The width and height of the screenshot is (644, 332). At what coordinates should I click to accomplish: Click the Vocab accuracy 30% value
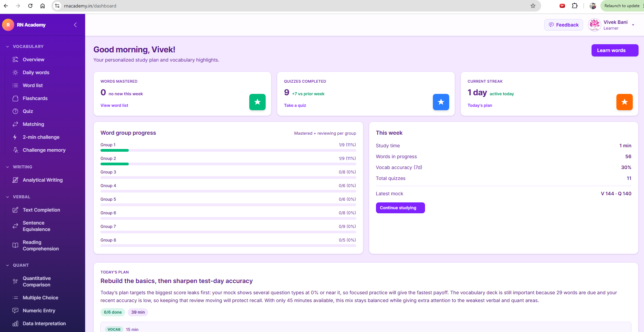[626, 167]
